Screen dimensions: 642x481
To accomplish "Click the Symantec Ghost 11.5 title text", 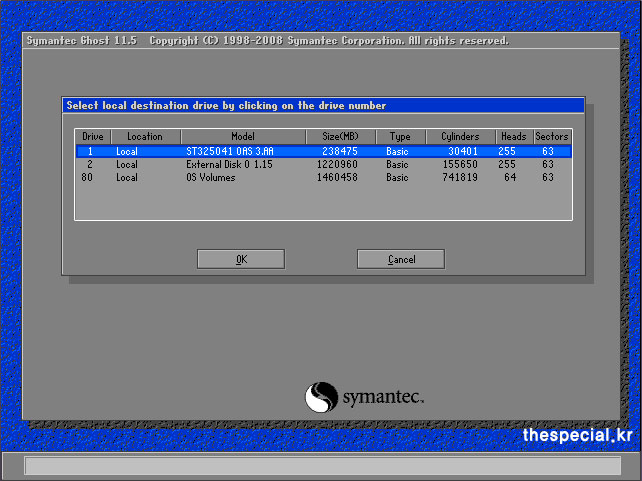I will [81, 41].
